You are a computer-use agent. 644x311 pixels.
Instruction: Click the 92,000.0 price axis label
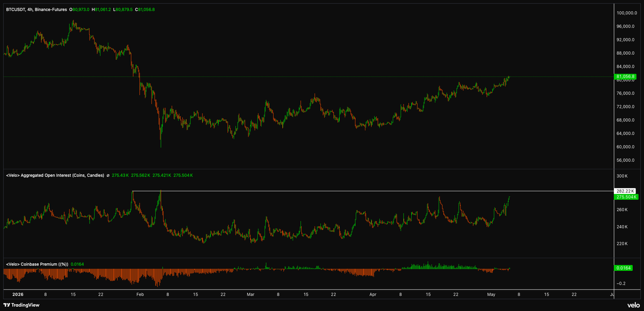point(627,40)
